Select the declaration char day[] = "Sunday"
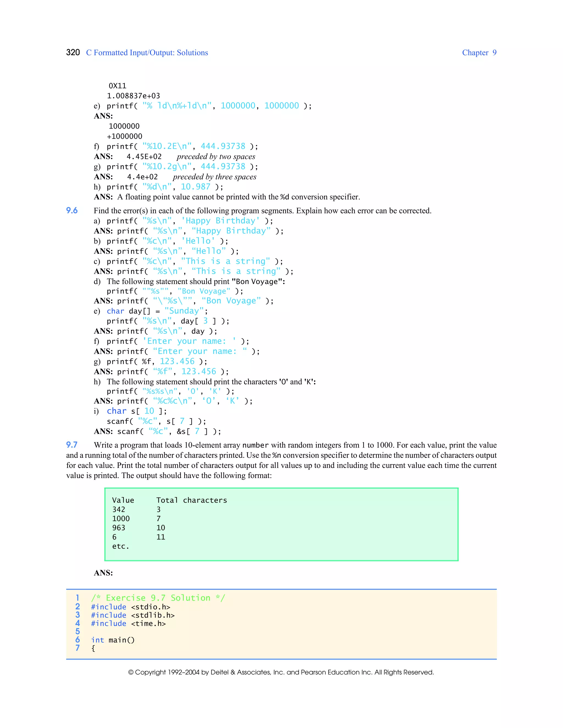This screenshot has width=563, height=728. [x=157, y=311]
